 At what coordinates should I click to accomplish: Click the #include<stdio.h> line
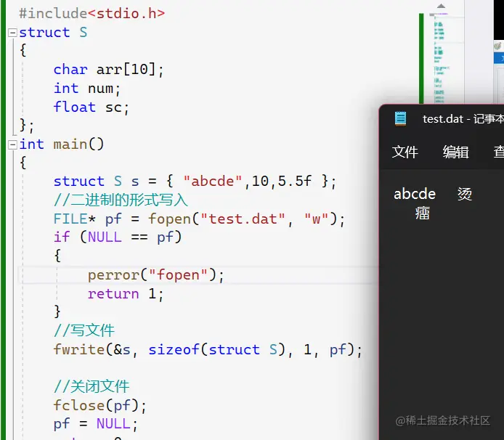(x=92, y=14)
